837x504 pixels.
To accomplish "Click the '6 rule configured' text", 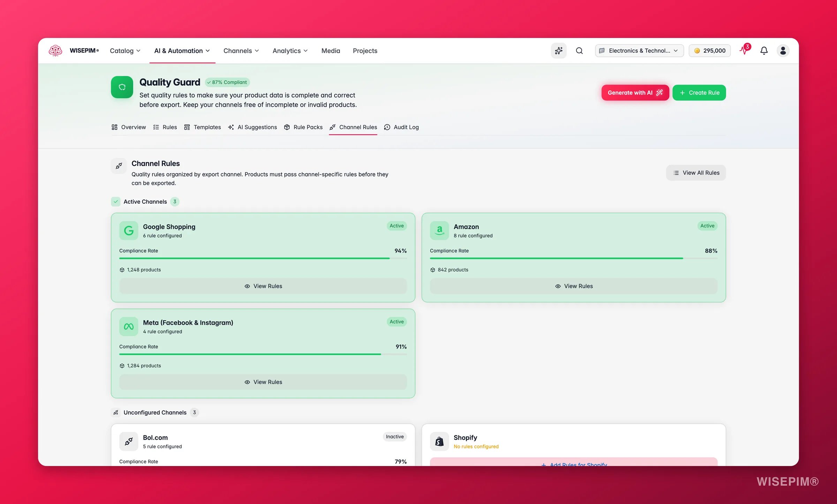I will click(x=163, y=236).
